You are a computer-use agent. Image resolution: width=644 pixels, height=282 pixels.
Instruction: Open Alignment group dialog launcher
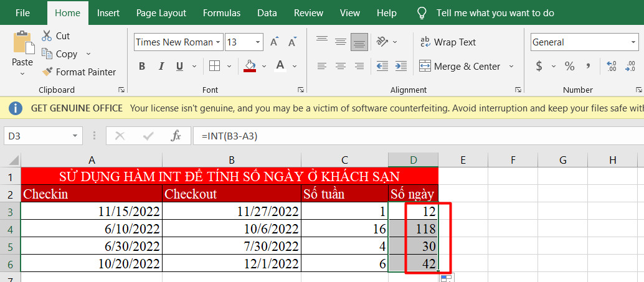[x=518, y=90]
